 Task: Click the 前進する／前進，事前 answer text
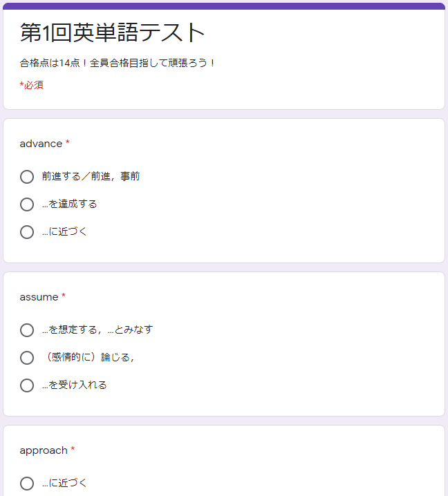point(91,176)
